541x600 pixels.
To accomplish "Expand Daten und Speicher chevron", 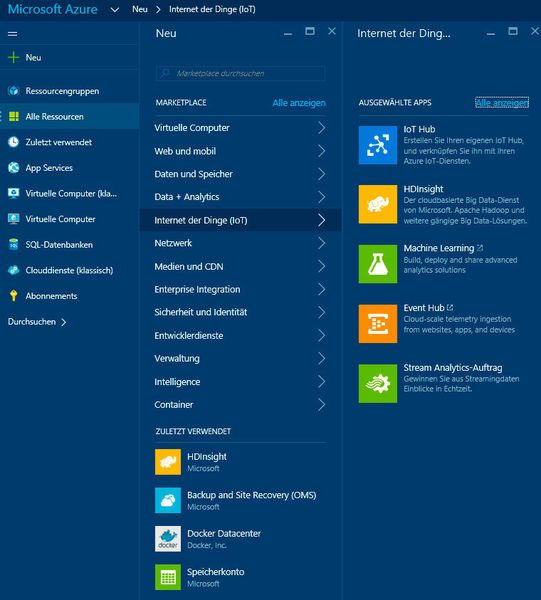I will [322, 174].
